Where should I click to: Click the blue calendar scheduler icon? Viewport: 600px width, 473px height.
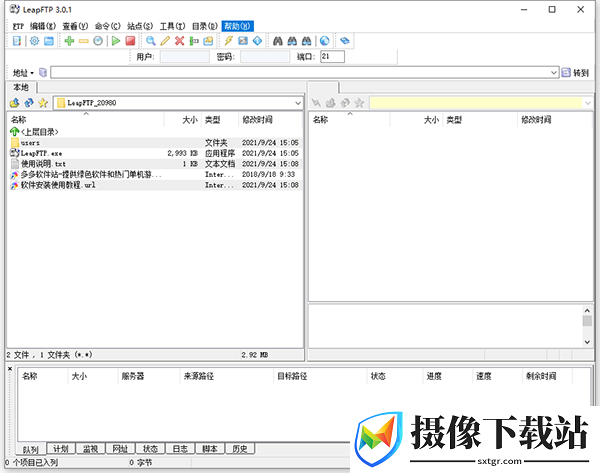pyautogui.click(x=49, y=41)
